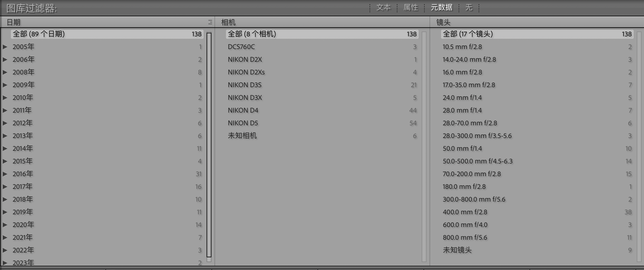
Task: Select 全部 (89 个日期) row
Action: pos(107,34)
